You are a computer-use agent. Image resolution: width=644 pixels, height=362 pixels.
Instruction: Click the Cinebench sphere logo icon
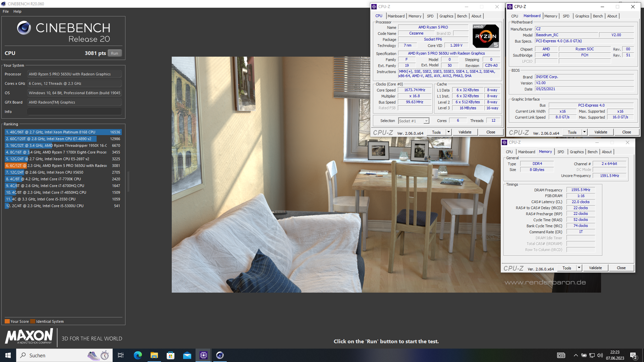(x=24, y=28)
